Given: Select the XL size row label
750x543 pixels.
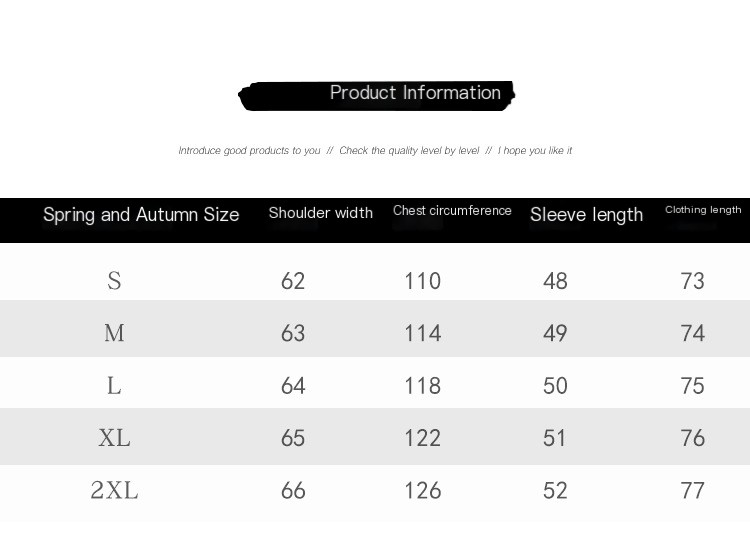Looking at the screenshot, I should (114, 438).
